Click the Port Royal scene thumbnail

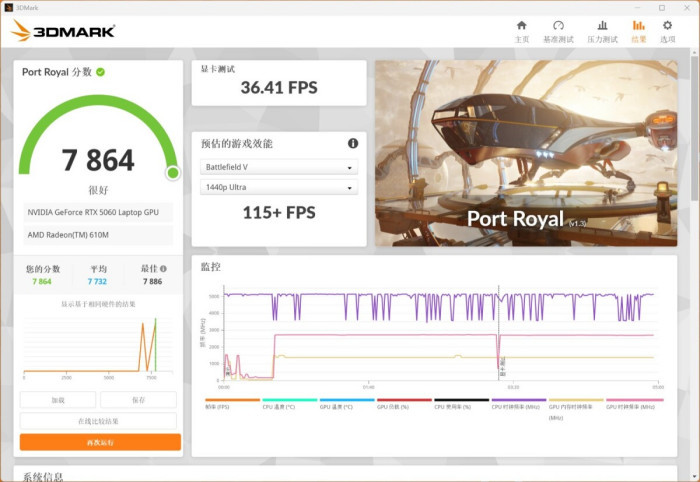pyautogui.click(x=526, y=153)
